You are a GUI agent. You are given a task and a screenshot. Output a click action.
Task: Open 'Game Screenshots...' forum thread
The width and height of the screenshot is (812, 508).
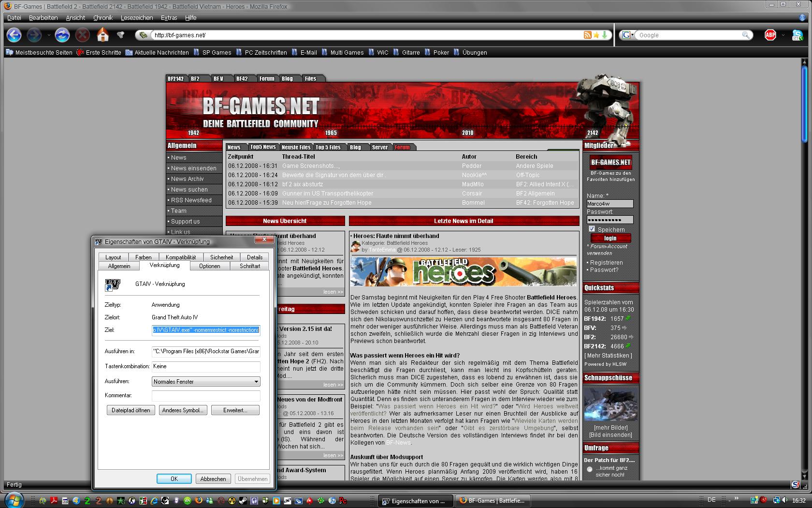[311, 165]
